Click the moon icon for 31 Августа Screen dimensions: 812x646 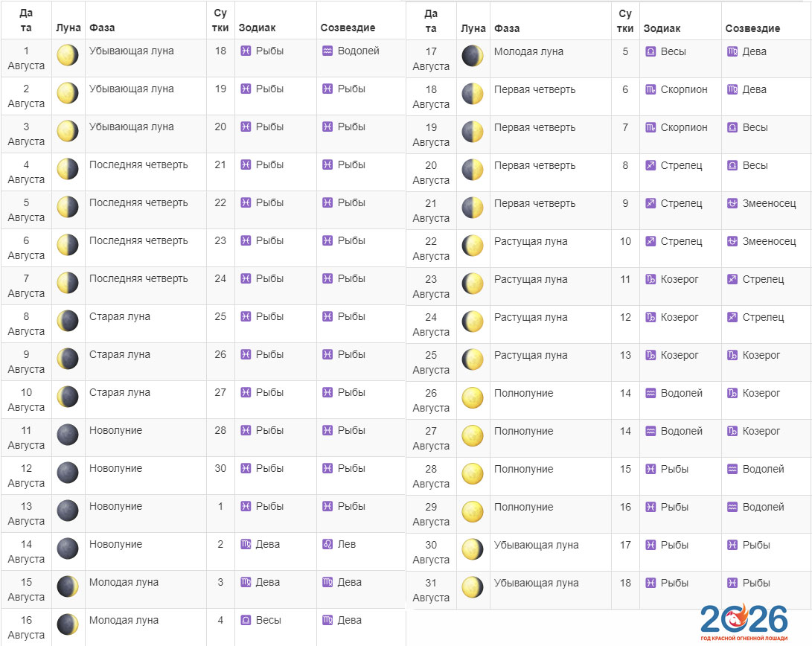click(473, 586)
